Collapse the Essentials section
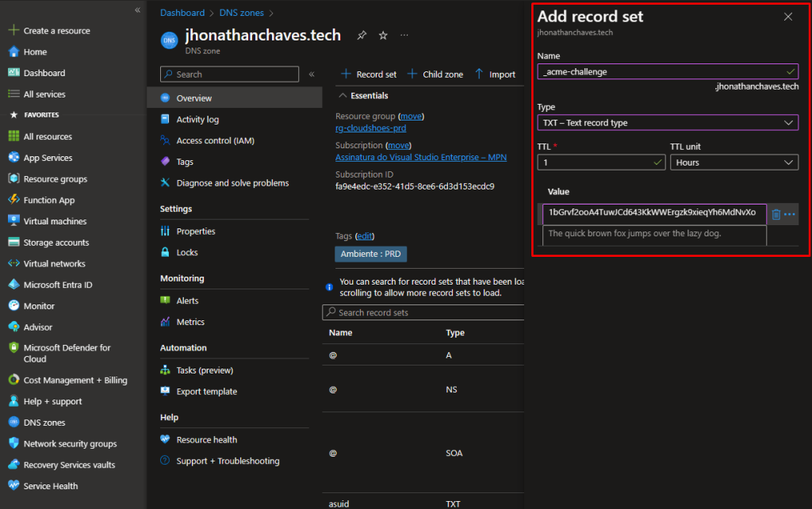This screenshot has height=509, width=812. (343, 96)
